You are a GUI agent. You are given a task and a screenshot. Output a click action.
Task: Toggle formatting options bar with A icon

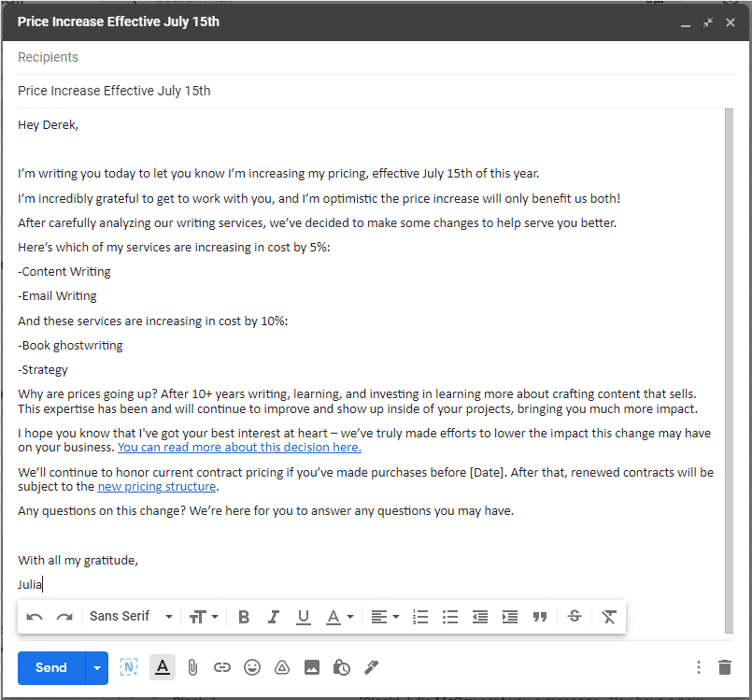click(x=163, y=667)
